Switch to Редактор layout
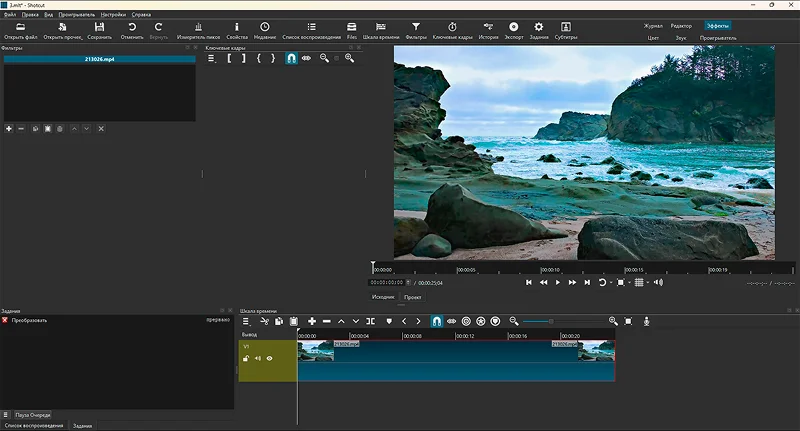Viewport: 800px width, 431px height. pyautogui.click(x=681, y=26)
